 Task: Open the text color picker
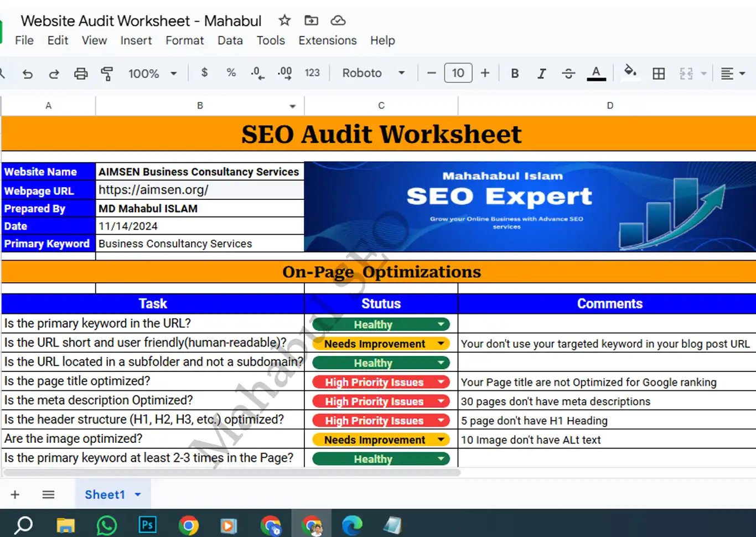pos(596,73)
